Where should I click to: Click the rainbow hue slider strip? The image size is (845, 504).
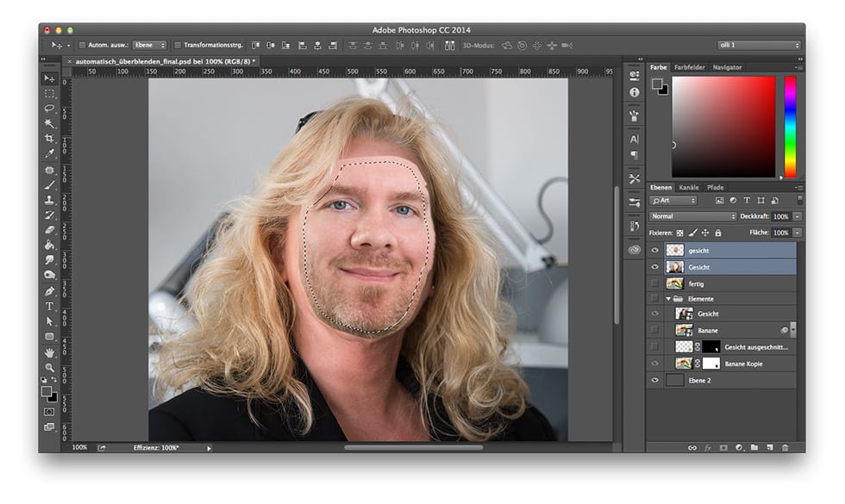pyautogui.click(x=790, y=127)
